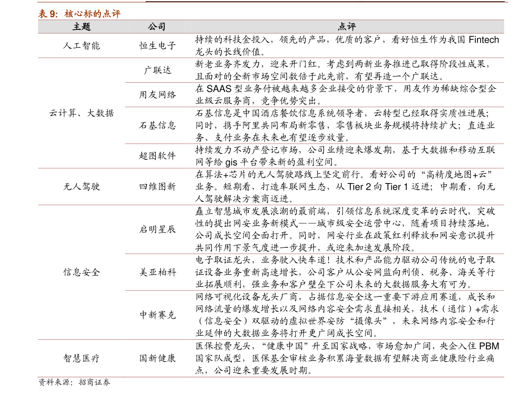The image size is (532, 396).
Task: Select 点评 cell in fourth data row
Action: 347,125
